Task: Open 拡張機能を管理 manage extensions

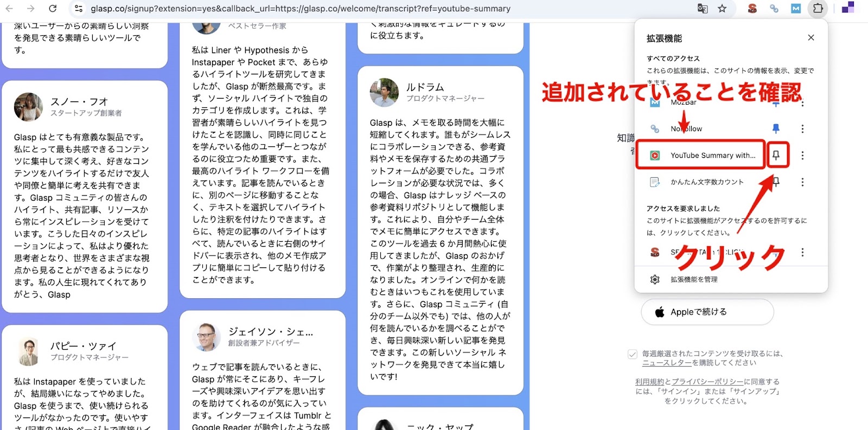Action: (x=694, y=280)
